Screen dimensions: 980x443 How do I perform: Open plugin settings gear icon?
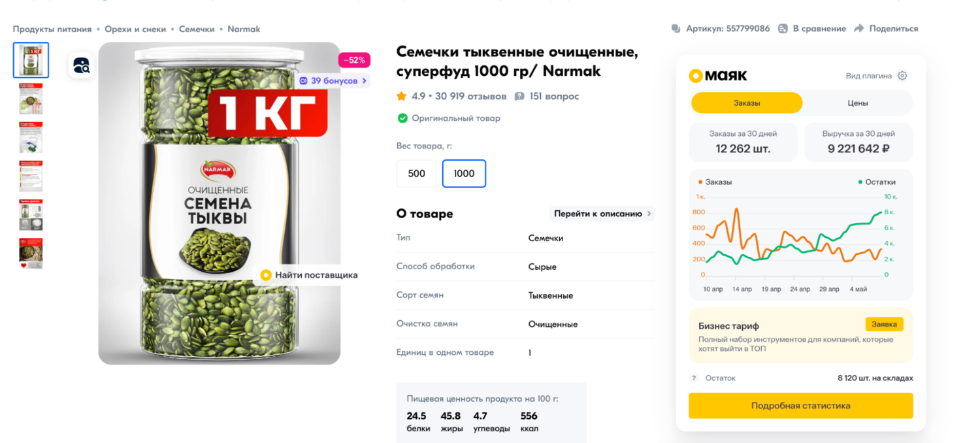click(902, 76)
